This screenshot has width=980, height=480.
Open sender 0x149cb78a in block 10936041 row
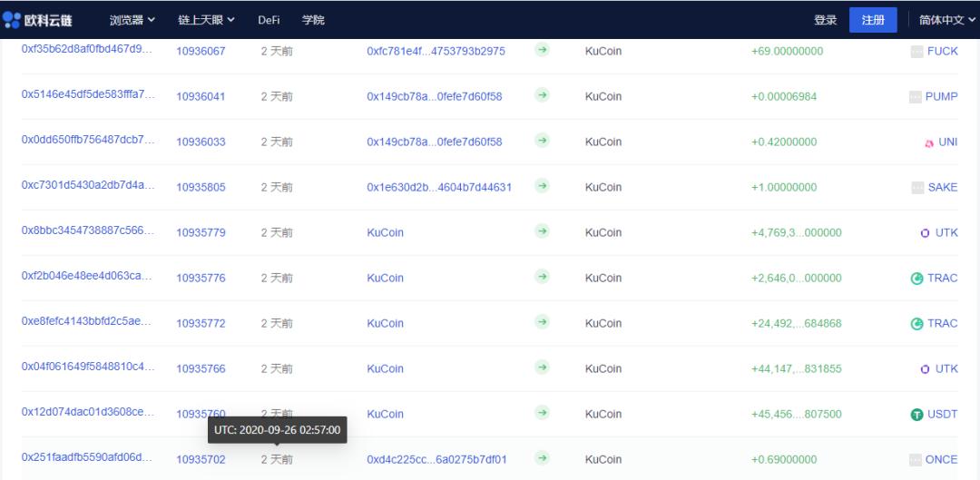pyautogui.click(x=435, y=97)
